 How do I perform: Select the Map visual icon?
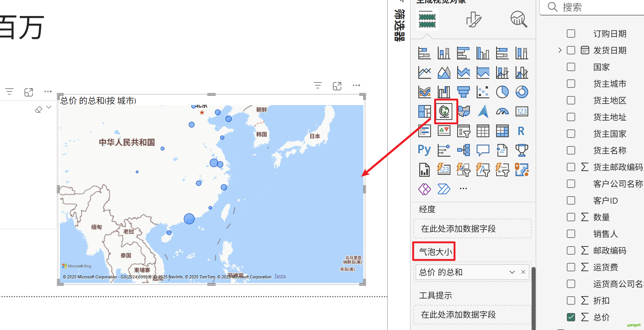[444, 111]
